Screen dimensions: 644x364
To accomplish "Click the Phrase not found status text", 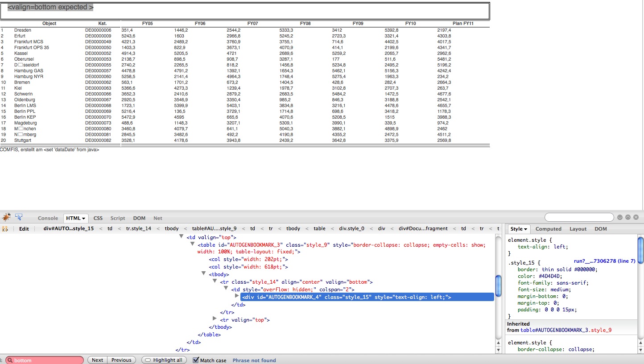I will (x=254, y=360).
